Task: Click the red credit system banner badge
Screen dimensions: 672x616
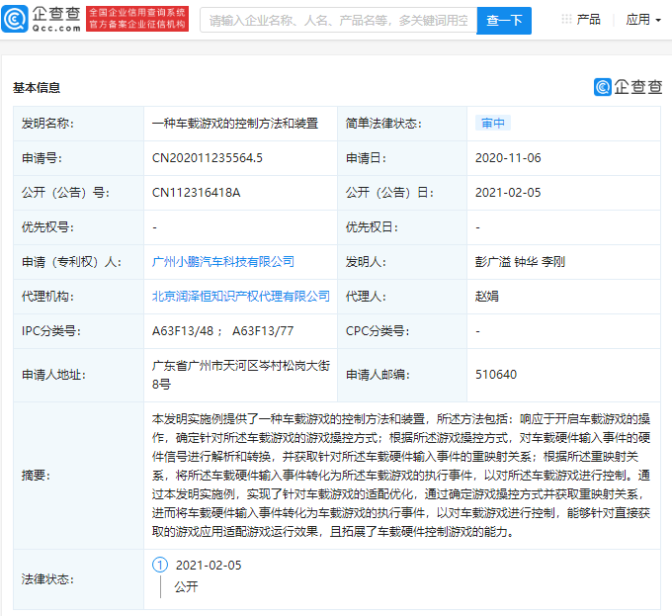Action: tap(137, 19)
